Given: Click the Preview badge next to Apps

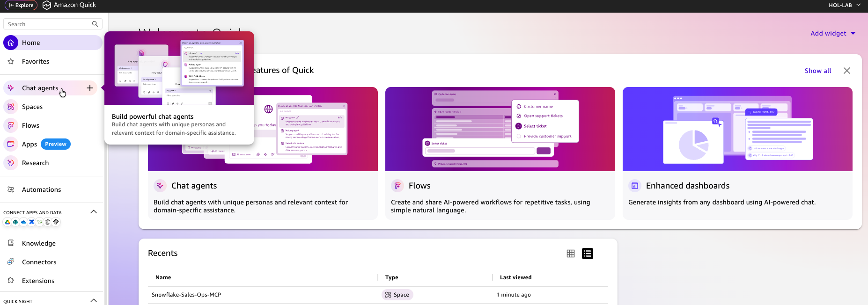Looking at the screenshot, I should pyautogui.click(x=56, y=144).
